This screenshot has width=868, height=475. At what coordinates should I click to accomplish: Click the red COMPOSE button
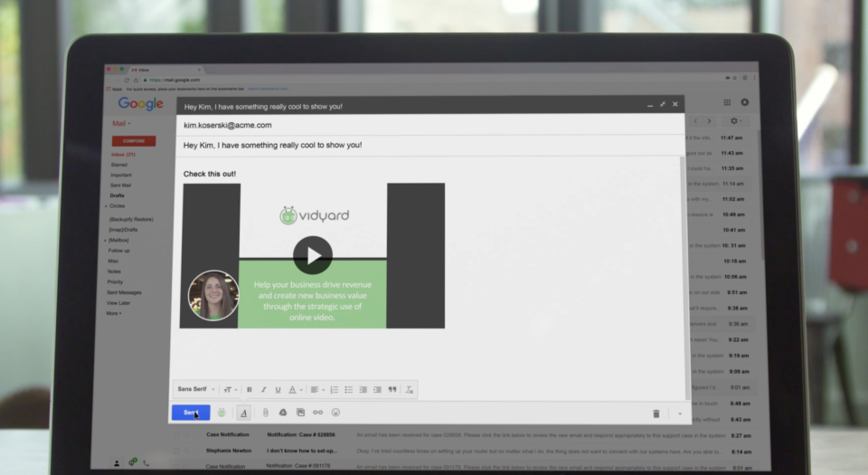[134, 140]
